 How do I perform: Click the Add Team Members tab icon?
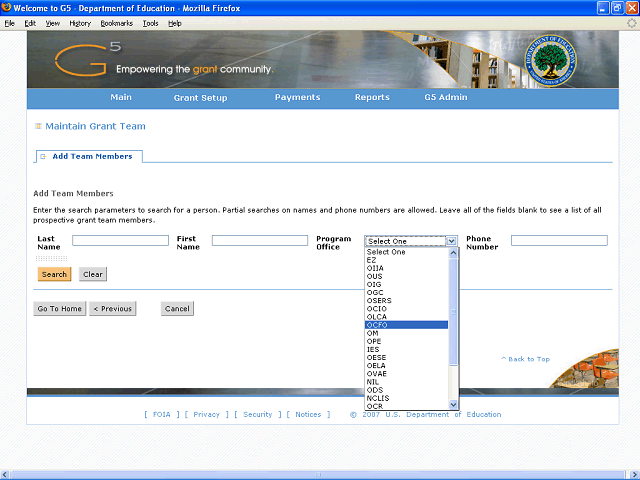(43, 156)
